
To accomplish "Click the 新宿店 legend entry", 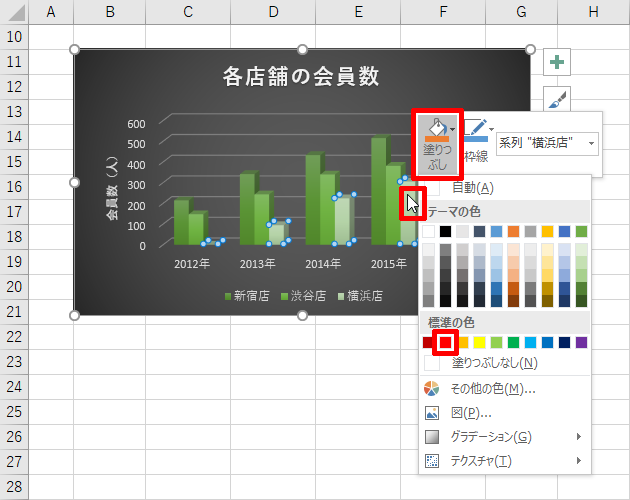I will tap(247, 296).
